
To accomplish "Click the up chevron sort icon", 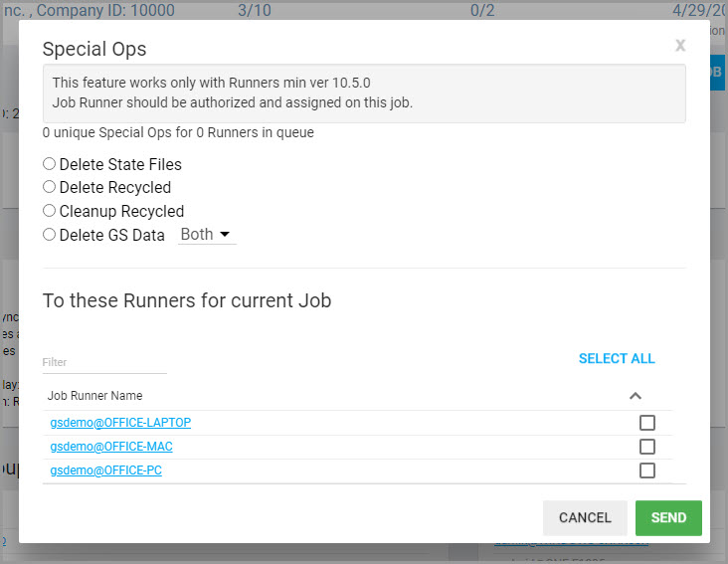I will 636,396.
